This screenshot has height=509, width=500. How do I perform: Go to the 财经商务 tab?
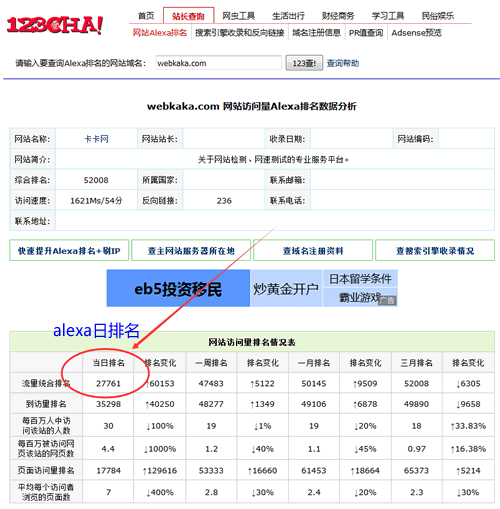coord(338,16)
